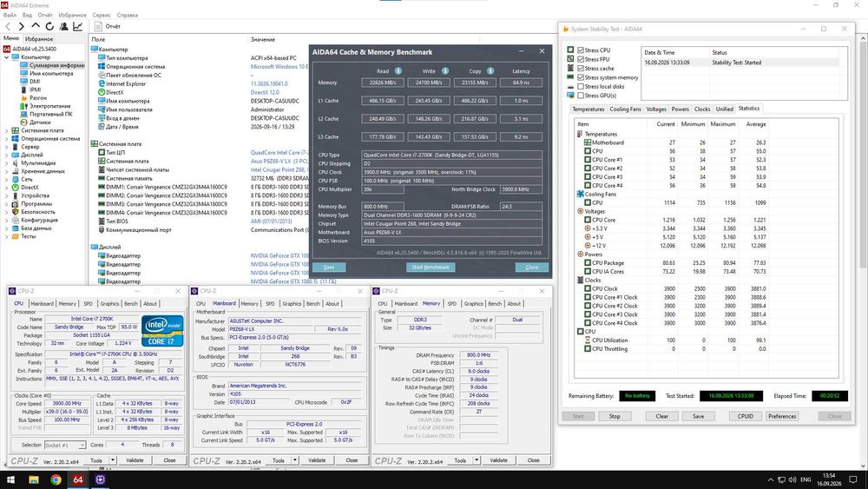
Task: Click the Intel Core i7 logo in CPU-Z
Action: tap(162, 331)
